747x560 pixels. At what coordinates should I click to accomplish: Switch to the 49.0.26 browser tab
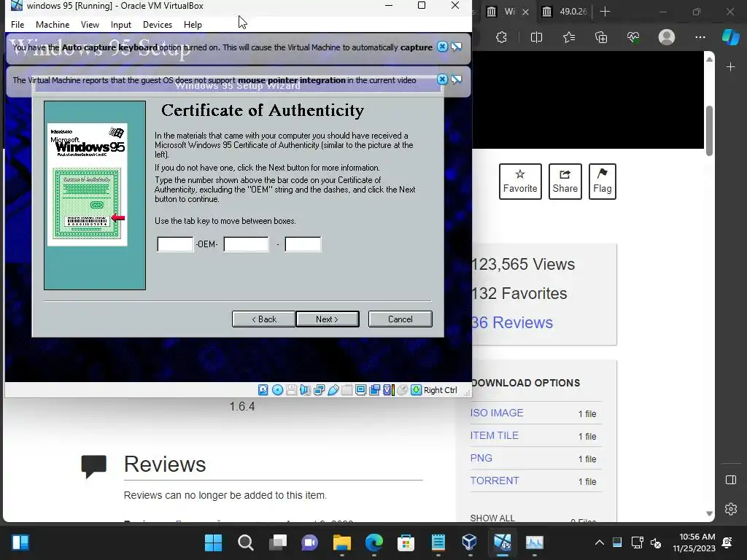coord(565,12)
